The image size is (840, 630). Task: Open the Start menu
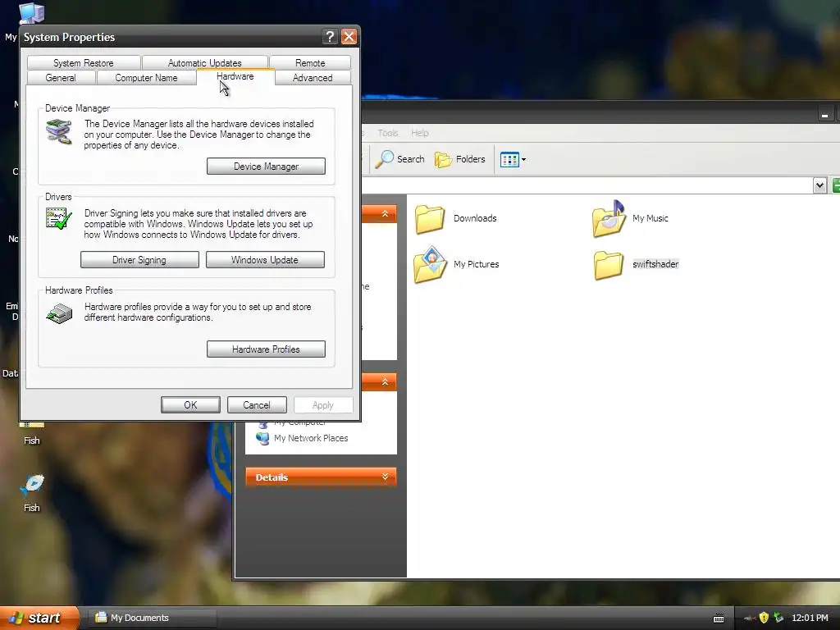[x=39, y=618]
